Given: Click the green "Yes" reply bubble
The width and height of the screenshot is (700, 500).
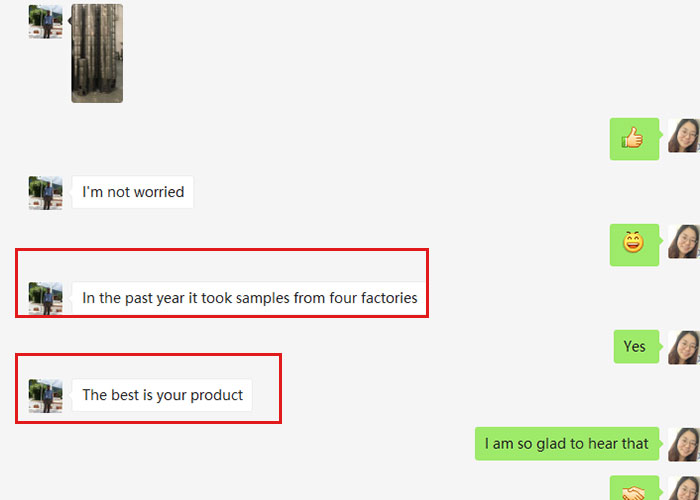Looking at the screenshot, I should [635, 346].
